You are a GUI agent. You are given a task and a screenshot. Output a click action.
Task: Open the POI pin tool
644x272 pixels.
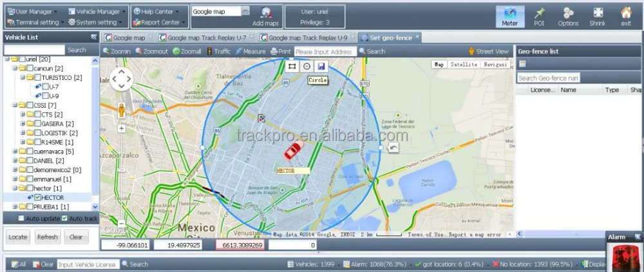539,16
